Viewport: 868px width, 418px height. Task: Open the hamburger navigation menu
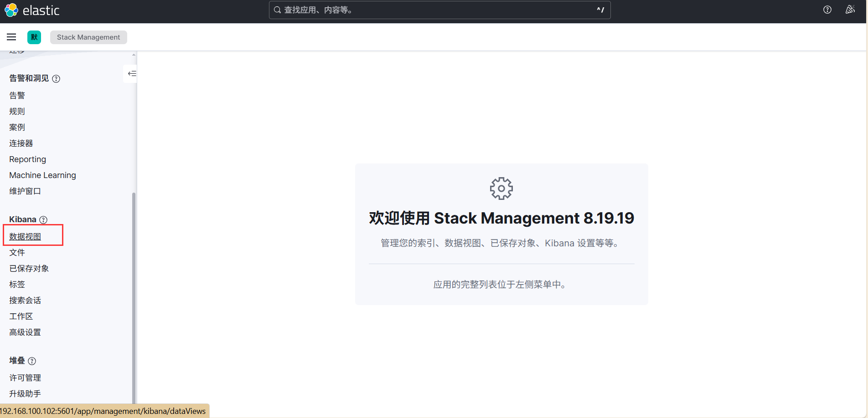click(11, 37)
